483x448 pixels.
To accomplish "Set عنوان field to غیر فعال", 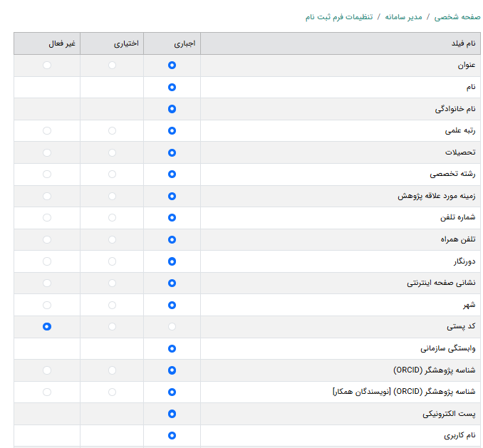I will coord(47,66).
